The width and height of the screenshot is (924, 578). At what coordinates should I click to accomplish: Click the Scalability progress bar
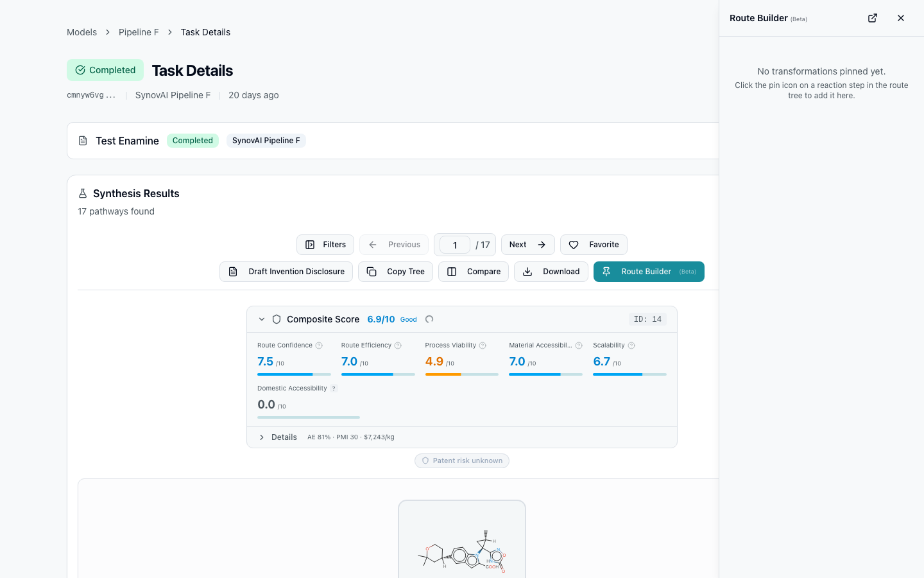(629, 374)
